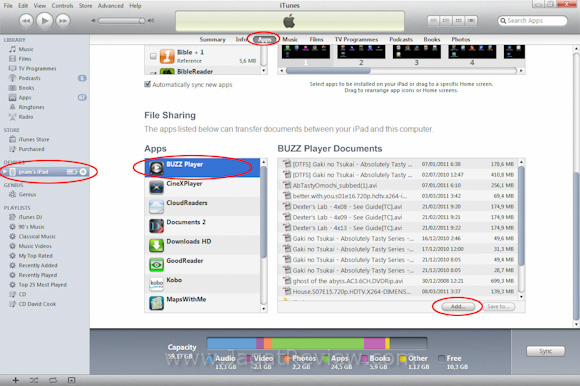Screen dimensions: 580x386
Task: Skip to the next track
Action: pyautogui.click(x=63, y=21)
